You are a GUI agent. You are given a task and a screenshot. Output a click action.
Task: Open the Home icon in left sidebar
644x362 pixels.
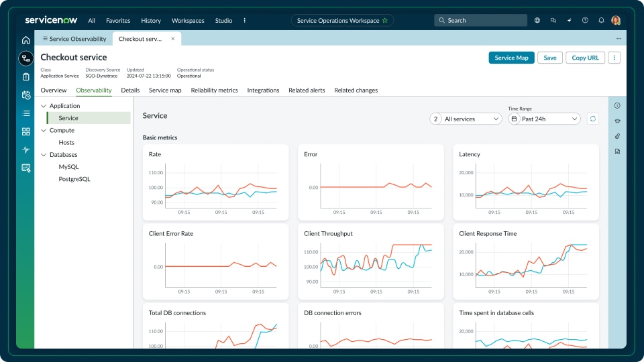click(x=26, y=40)
